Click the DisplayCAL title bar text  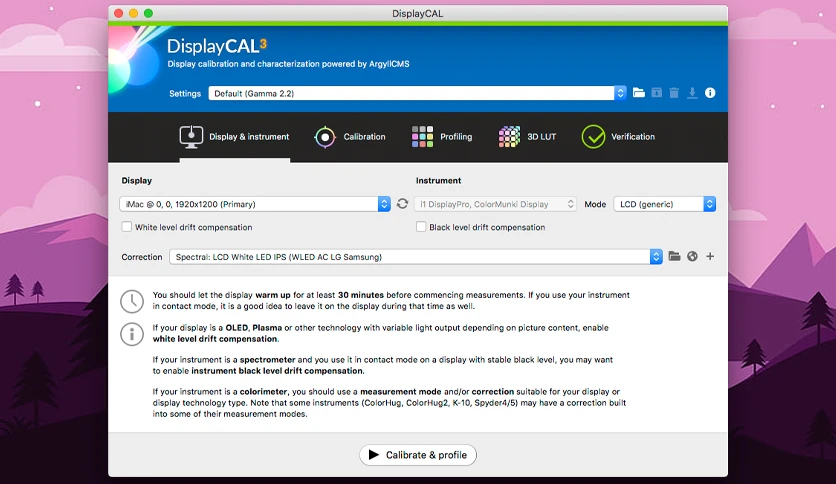[417, 13]
